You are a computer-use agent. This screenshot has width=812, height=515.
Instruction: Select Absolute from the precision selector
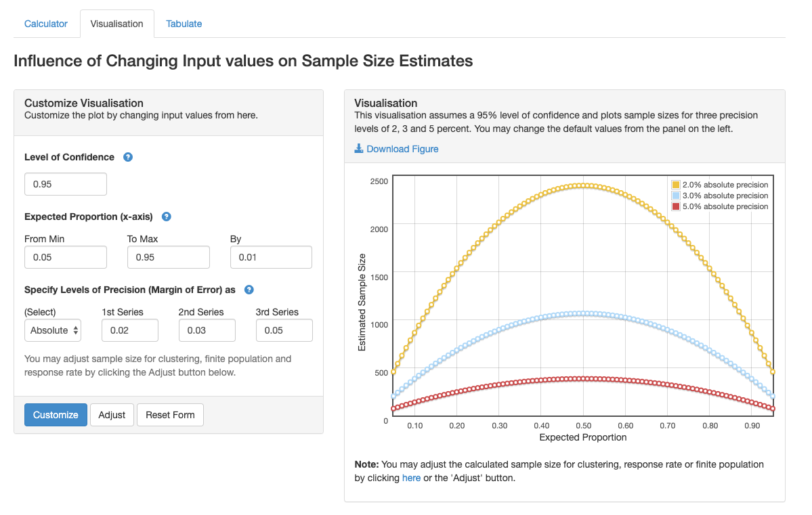click(x=53, y=330)
